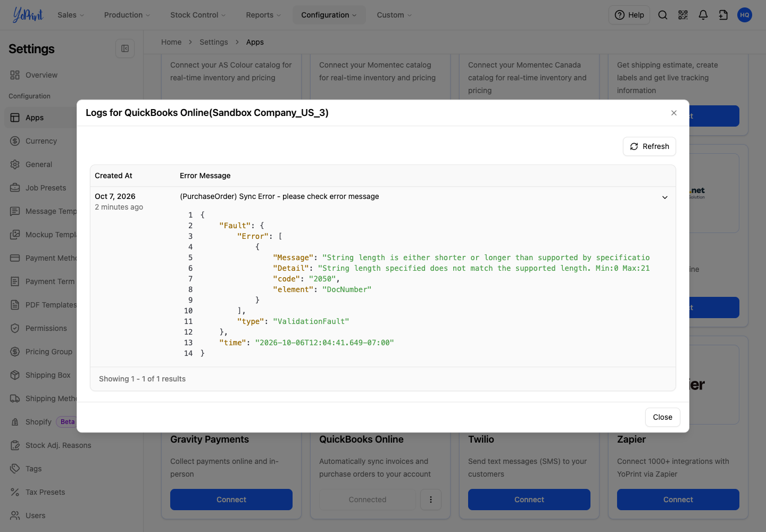Click the Created At column header
The image size is (766, 532).
pos(113,176)
